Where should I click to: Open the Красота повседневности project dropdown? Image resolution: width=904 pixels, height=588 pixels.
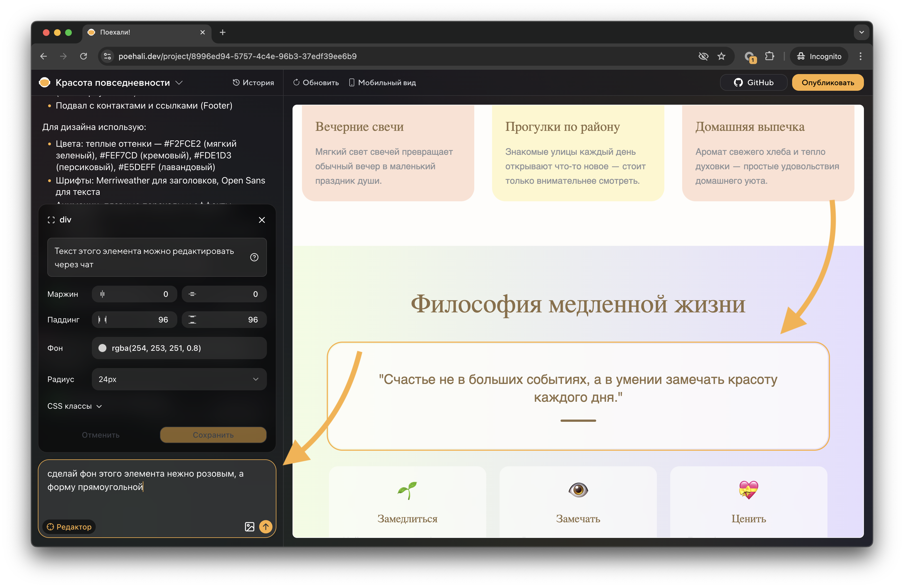[179, 82]
